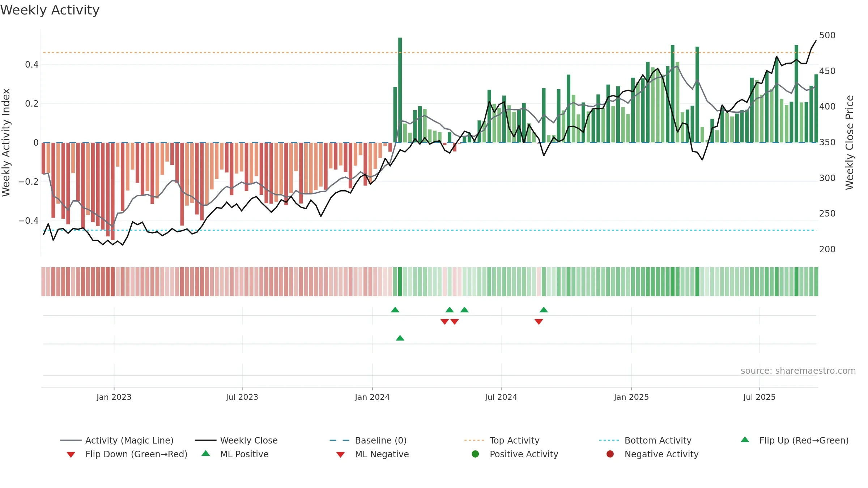This screenshot has width=868, height=488.
Task: Hide the Baseline (0) series via legend
Action: click(x=368, y=440)
